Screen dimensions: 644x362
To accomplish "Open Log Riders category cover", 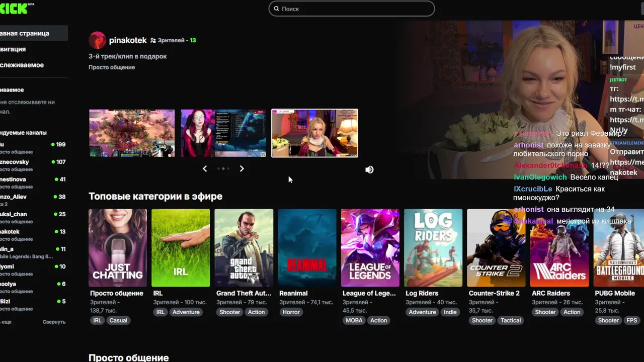I will point(433,248).
